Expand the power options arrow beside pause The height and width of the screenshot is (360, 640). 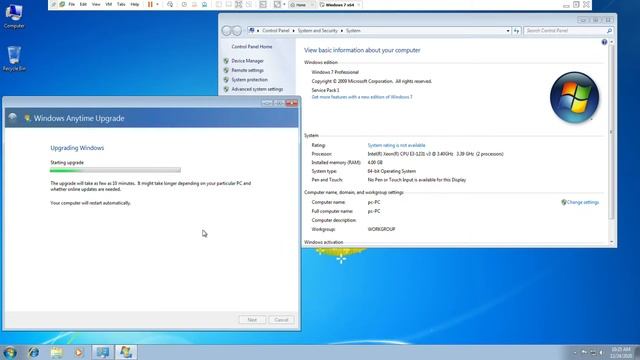coord(158,4)
